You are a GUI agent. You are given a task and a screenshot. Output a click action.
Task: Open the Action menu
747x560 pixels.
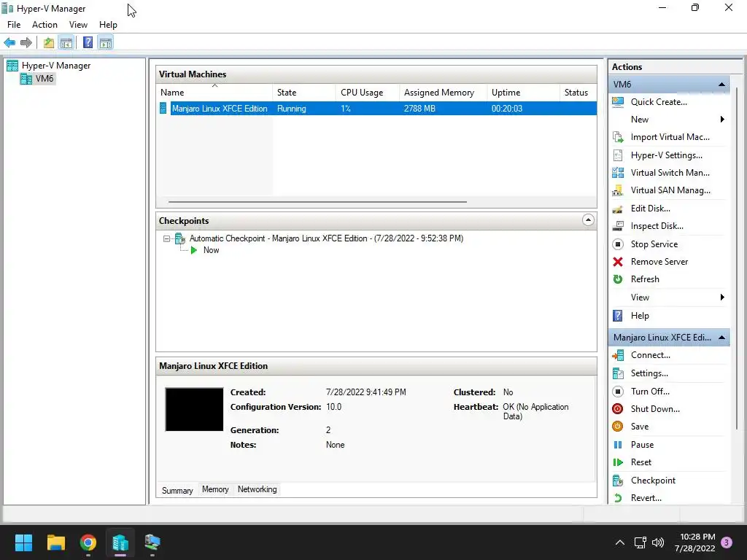pyautogui.click(x=44, y=25)
